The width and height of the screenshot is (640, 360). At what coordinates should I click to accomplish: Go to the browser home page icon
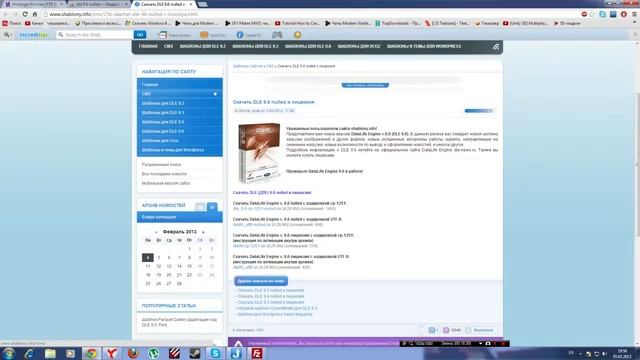(35, 14)
